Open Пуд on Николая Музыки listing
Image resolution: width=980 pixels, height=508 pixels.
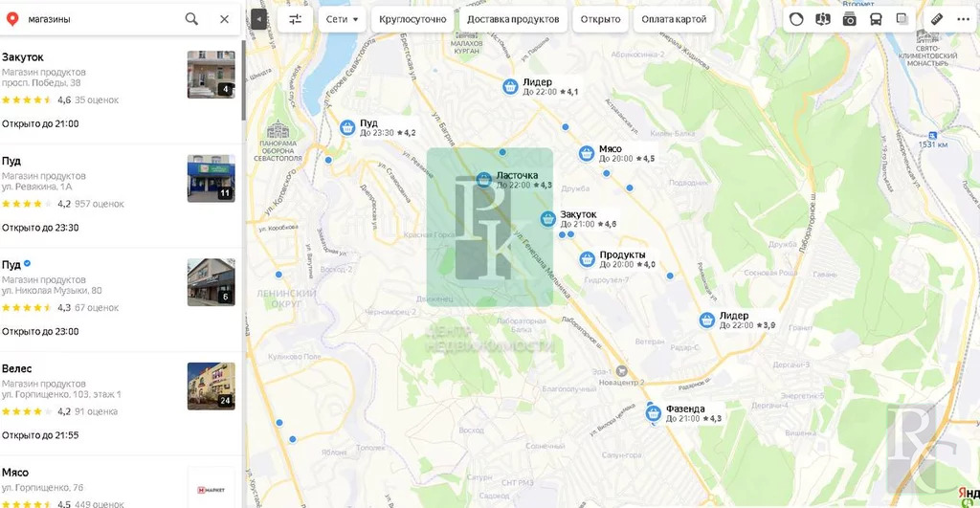[x=11, y=265]
